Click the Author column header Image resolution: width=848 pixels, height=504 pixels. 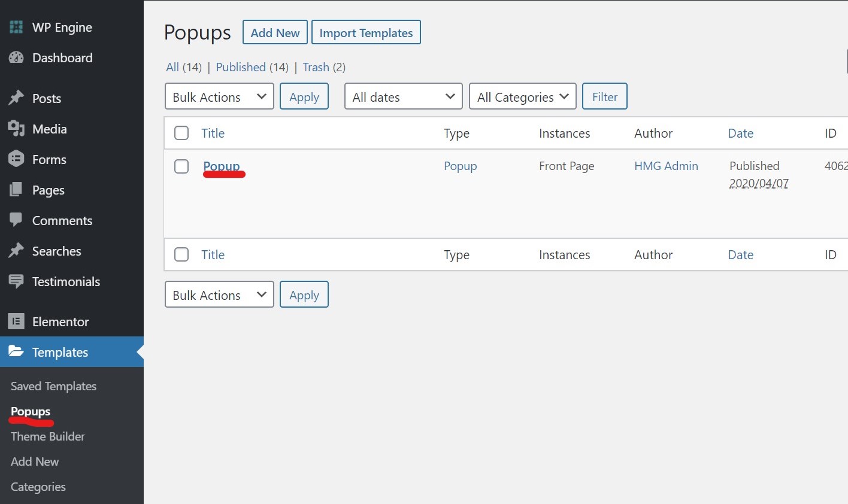coord(653,133)
